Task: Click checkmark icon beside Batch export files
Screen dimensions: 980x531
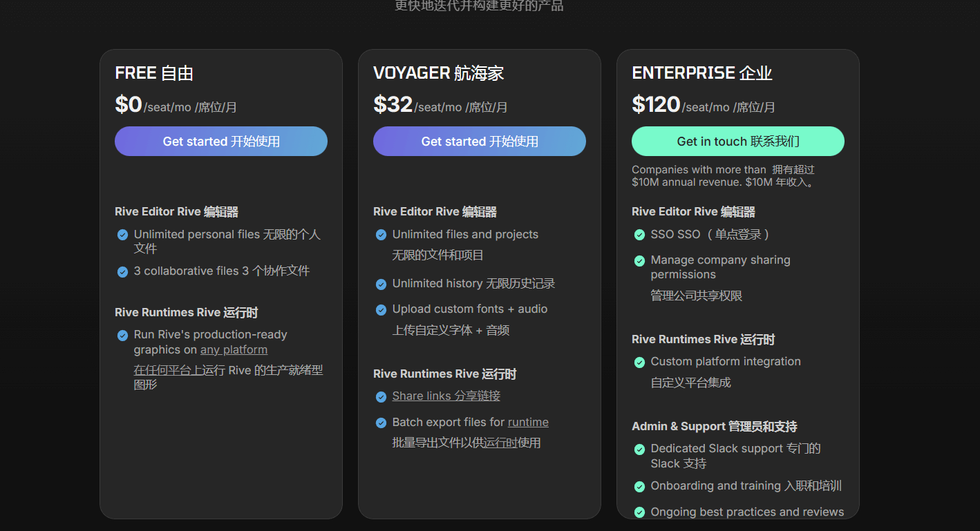Action: (381, 423)
